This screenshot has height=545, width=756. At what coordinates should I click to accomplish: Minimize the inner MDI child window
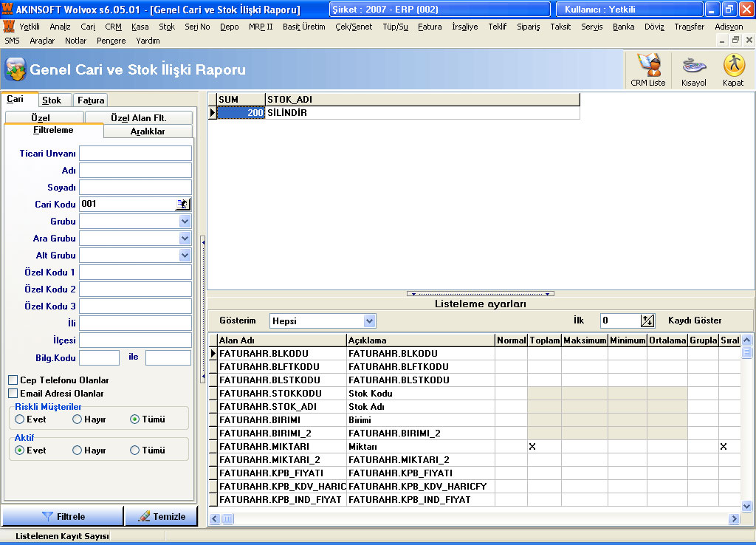[722, 41]
